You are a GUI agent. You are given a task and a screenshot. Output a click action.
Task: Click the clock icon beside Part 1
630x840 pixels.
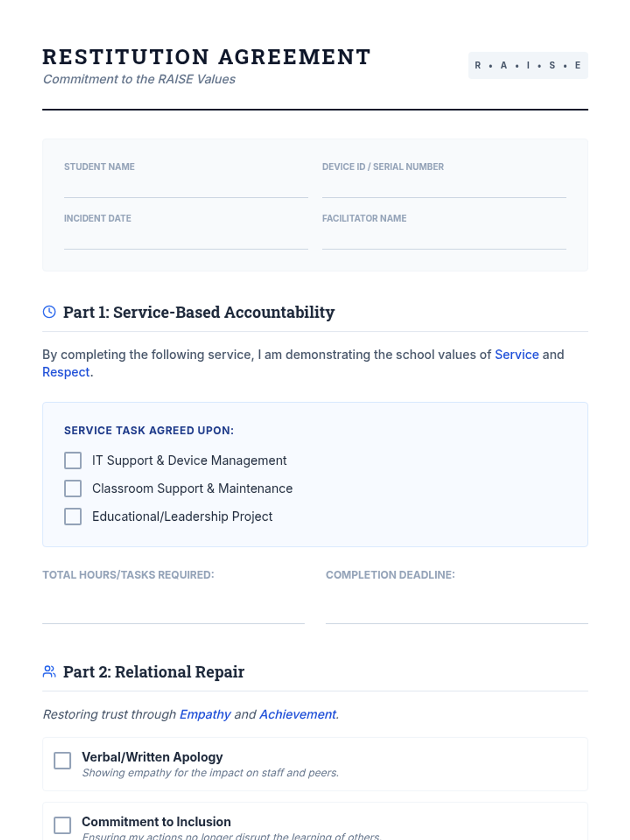pyautogui.click(x=49, y=312)
